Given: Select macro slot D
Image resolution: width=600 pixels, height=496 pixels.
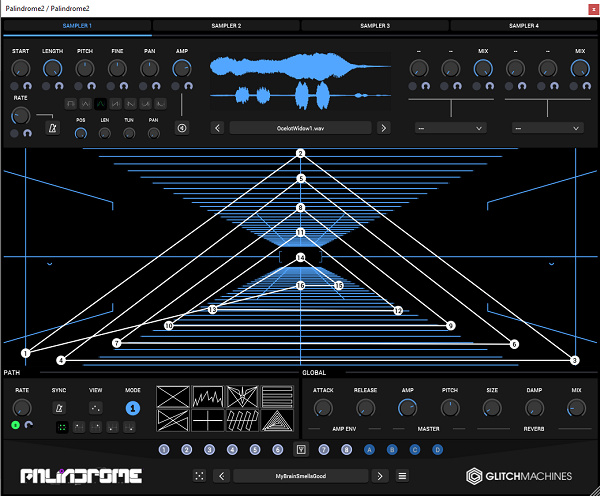Looking at the screenshot, I should pos(437,450).
